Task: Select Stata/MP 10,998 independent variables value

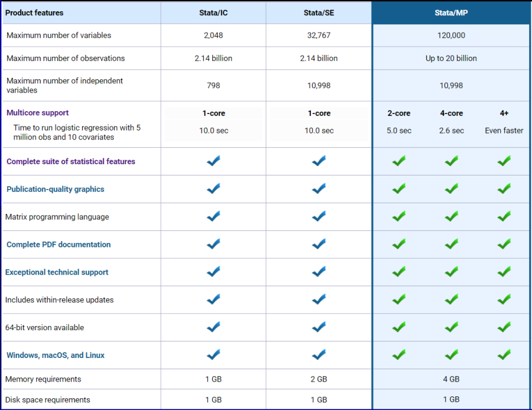Action: (451, 86)
